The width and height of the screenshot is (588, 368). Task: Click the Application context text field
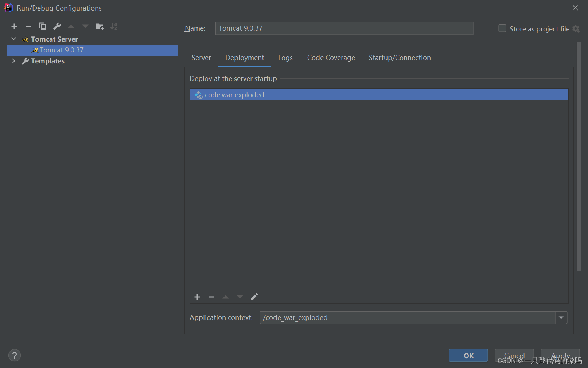click(x=407, y=318)
